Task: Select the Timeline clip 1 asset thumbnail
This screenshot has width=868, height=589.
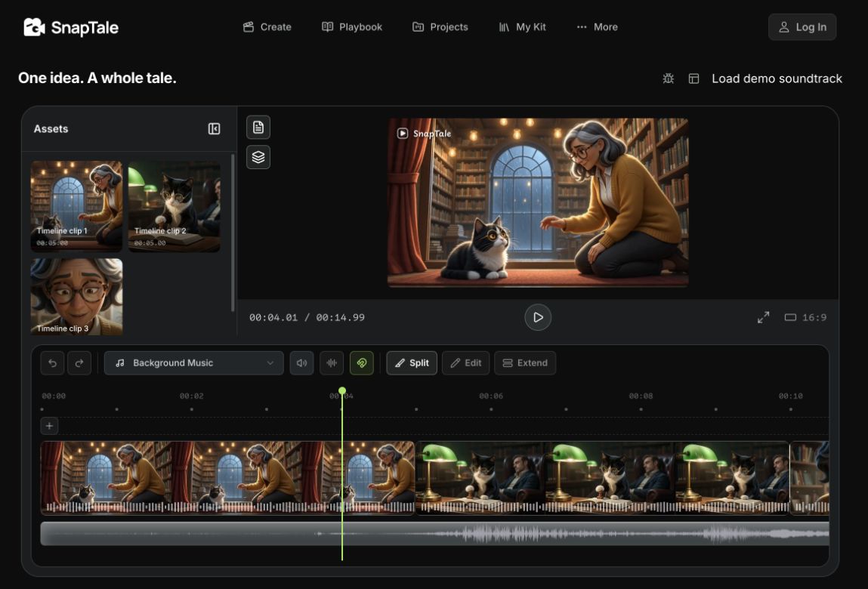Action: pos(76,206)
